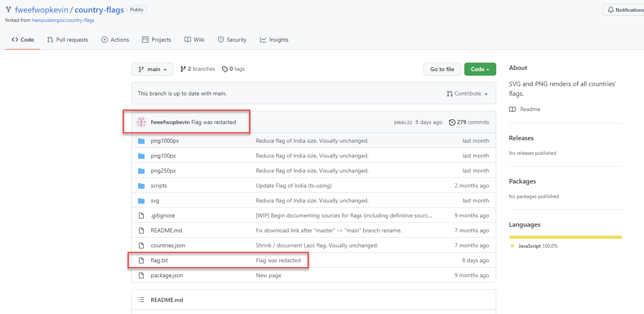Screen dimensions: 644x314
Task: Click the fork icon beside the repository name
Action: point(8,9)
